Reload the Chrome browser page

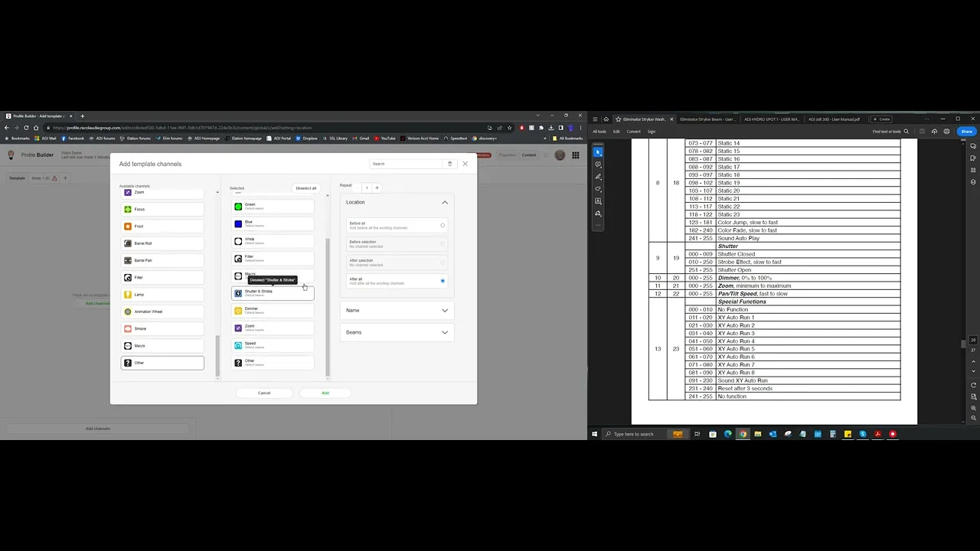tap(26, 128)
